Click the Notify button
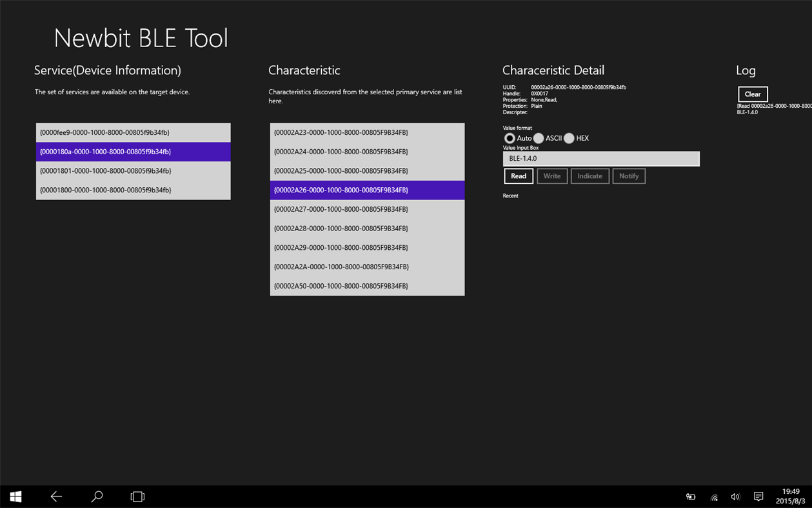The image size is (812, 508). point(628,176)
